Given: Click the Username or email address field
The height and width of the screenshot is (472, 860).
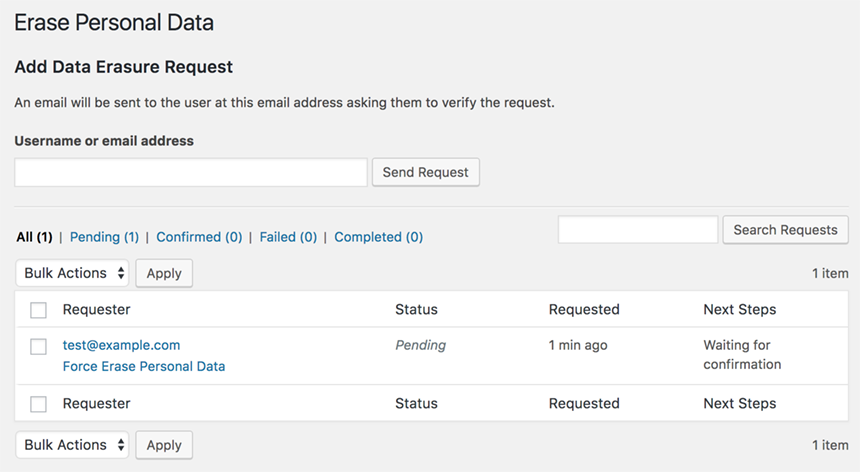Looking at the screenshot, I should (191, 173).
